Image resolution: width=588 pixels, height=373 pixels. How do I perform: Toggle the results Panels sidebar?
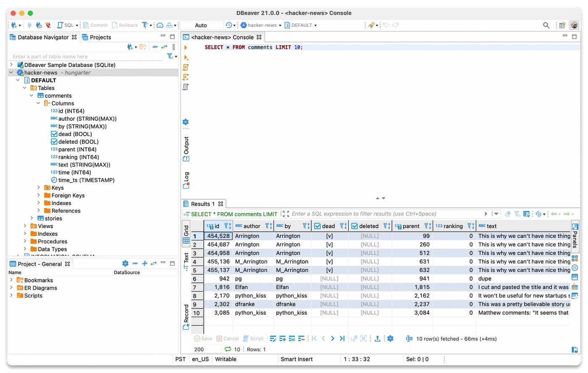(575, 236)
